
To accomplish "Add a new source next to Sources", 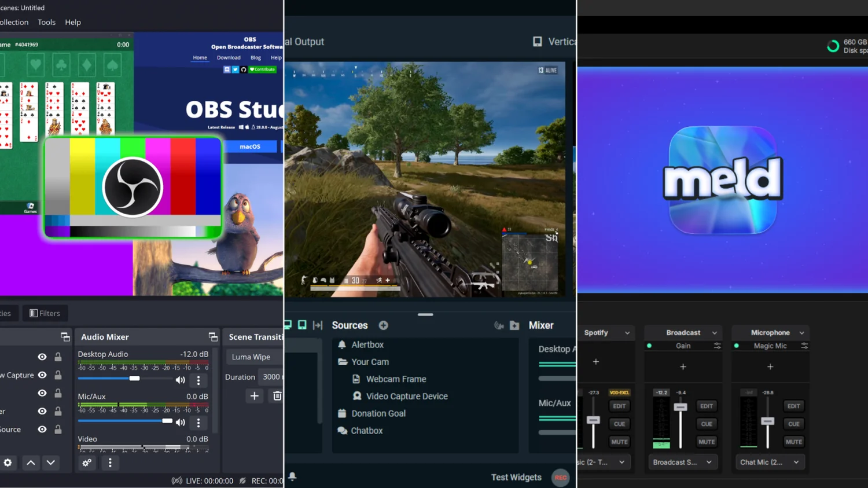I will point(383,325).
